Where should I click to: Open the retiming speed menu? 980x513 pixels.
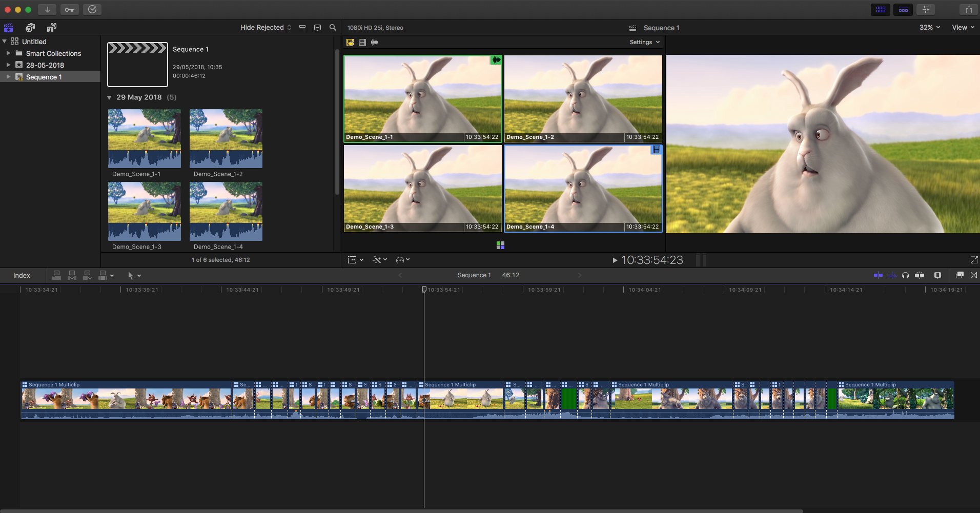tap(403, 260)
